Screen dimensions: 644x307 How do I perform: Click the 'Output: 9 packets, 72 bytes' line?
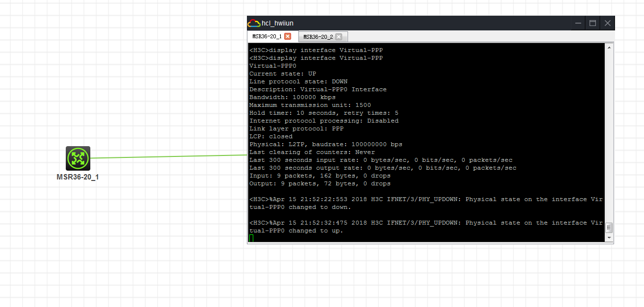click(320, 183)
